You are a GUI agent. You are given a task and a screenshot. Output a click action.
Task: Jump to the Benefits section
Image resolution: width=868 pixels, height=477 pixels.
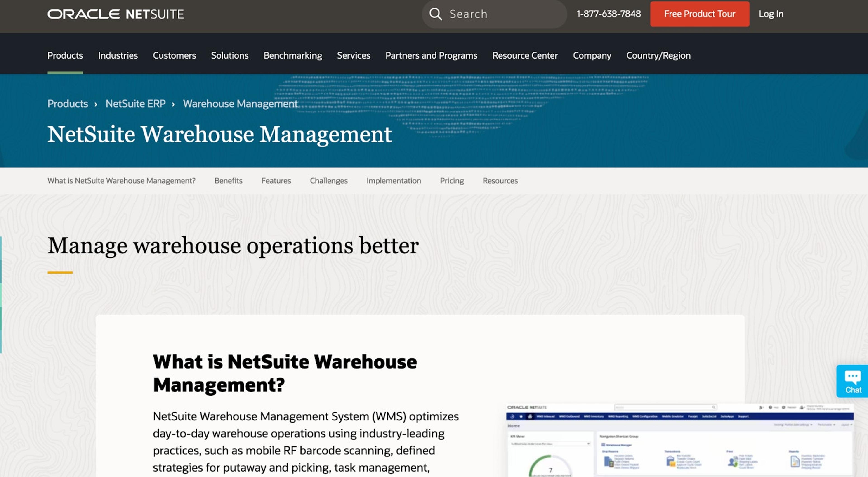coord(228,181)
